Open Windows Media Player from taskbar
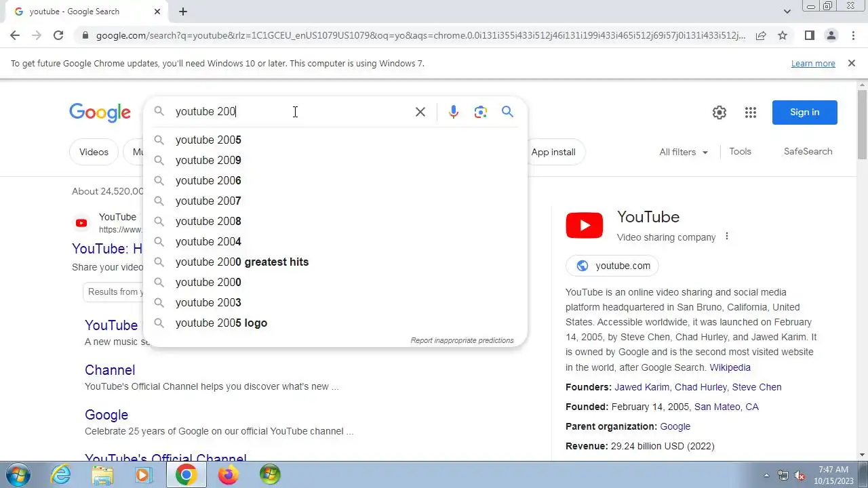Viewport: 868px width, 488px height. point(143,474)
